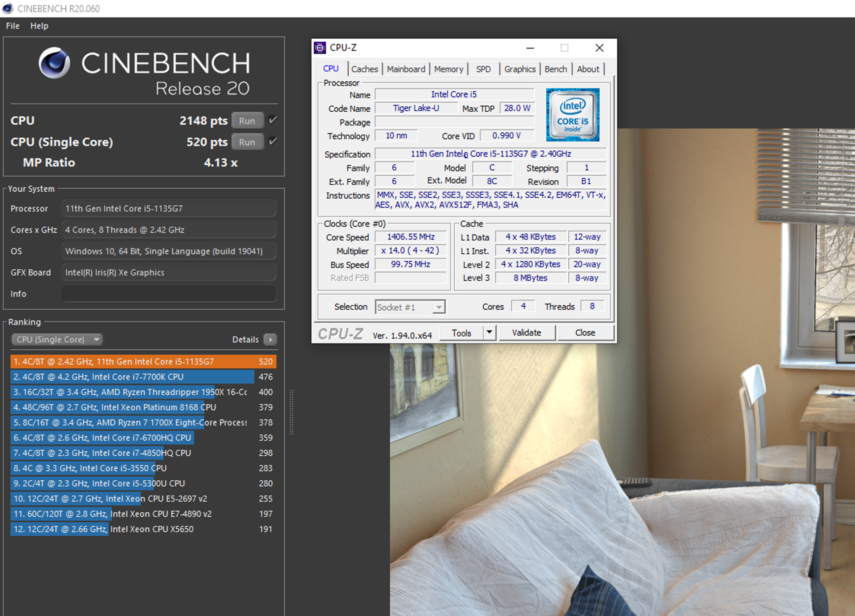Switch to the Mainboard tab
The height and width of the screenshot is (616, 855).
(x=406, y=69)
